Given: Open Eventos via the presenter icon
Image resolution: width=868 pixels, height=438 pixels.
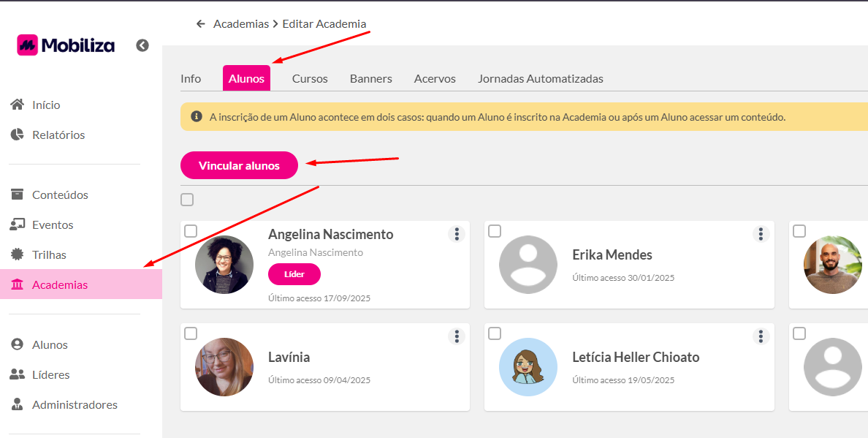Looking at the screenshot, I should [18, 224].
